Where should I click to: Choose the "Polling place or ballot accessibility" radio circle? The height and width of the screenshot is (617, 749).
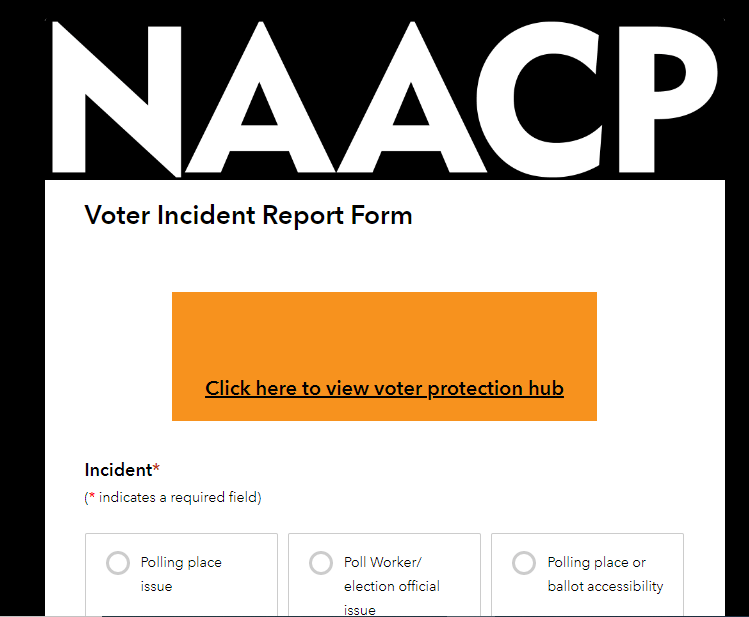[524, 563]
